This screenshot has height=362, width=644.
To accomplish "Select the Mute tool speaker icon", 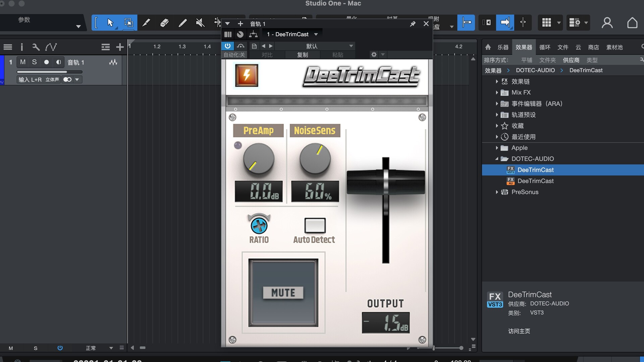I will [x=200, y=23].
